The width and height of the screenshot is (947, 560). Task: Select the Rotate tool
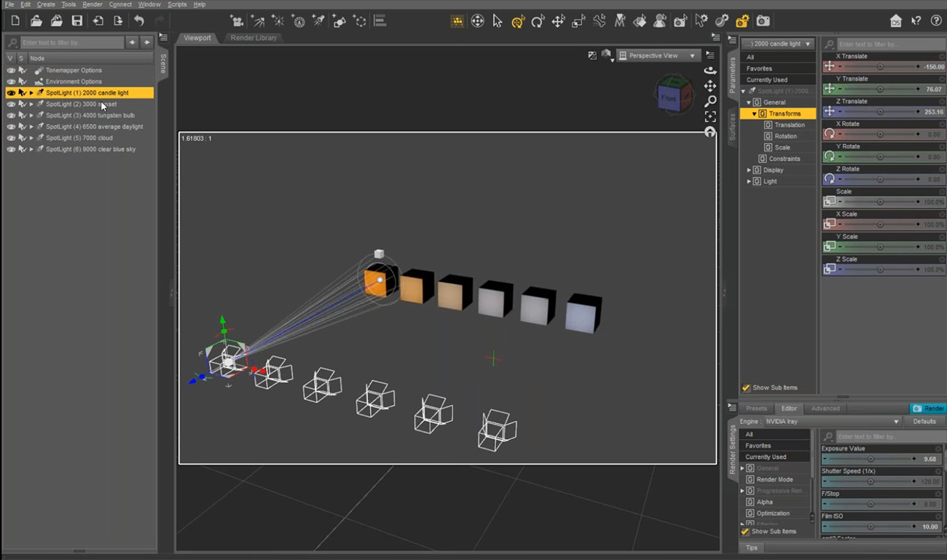(x=538, y=22)
